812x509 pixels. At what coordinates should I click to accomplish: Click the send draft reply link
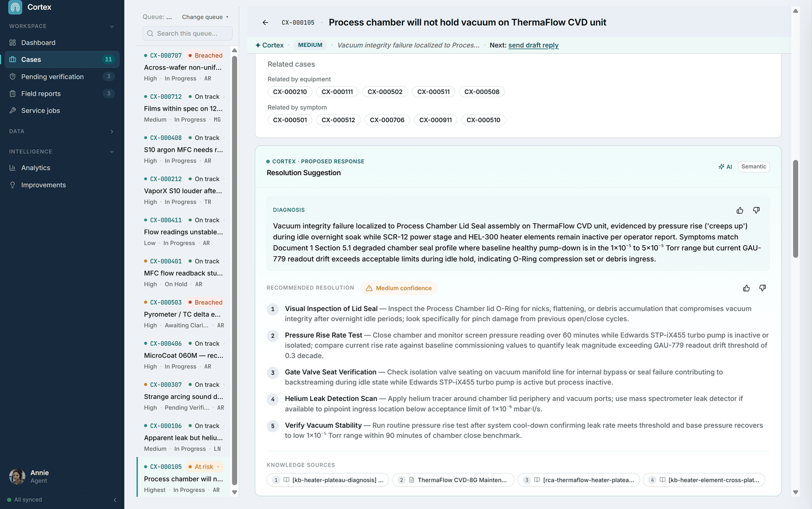pyautogui.click(x=533, y=45)
